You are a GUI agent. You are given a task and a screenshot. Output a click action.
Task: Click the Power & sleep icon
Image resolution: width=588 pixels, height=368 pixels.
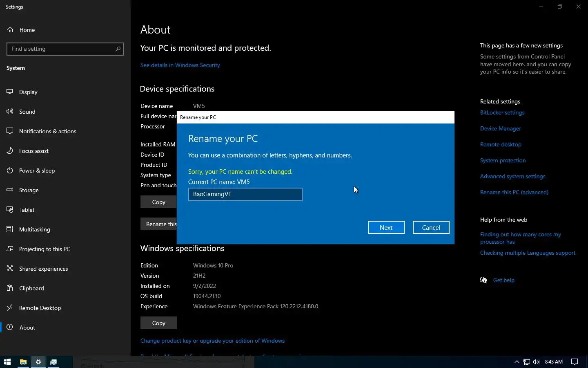coord(10,171)
